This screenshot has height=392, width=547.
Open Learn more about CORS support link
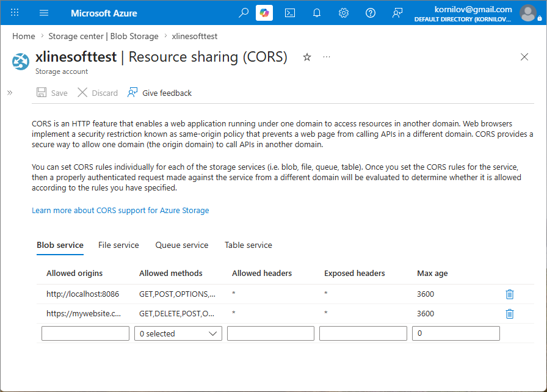click(120, 210)
